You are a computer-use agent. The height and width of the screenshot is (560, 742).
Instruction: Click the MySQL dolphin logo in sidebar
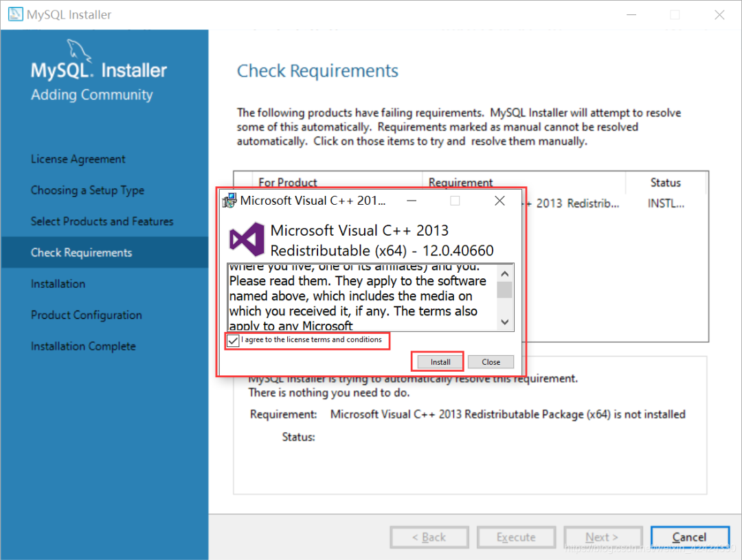pyautogui.click(x=78, y=50)
